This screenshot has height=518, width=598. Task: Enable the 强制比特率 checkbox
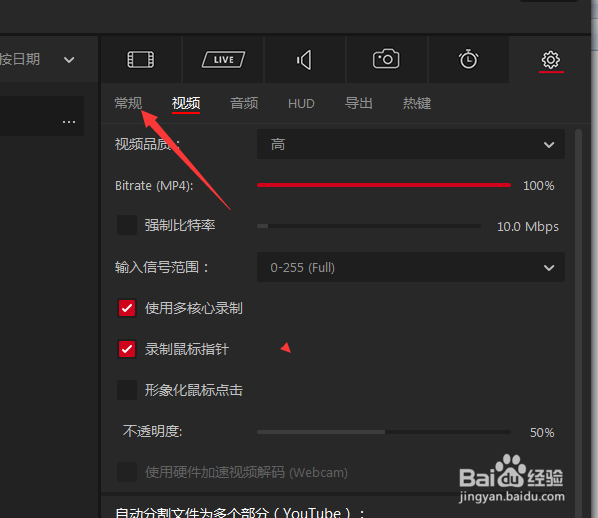click(x=127, y=225)
